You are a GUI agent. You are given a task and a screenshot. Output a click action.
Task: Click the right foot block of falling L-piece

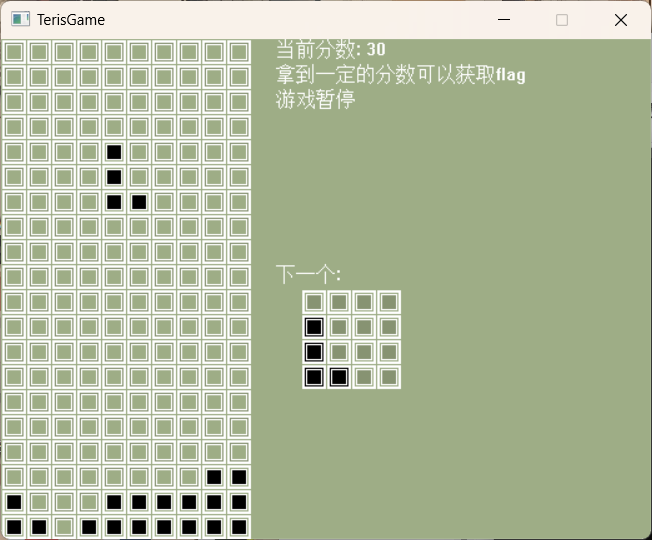[x=139, y=202]
